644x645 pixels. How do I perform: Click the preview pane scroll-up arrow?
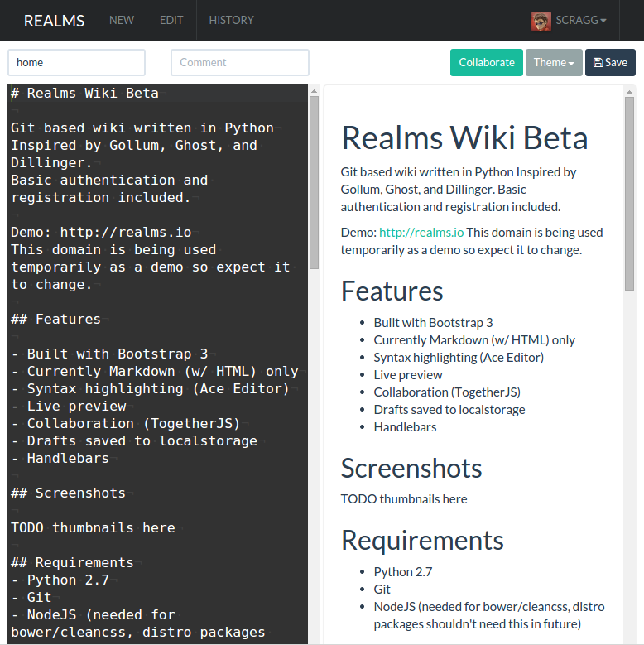(x=629, y=91)
